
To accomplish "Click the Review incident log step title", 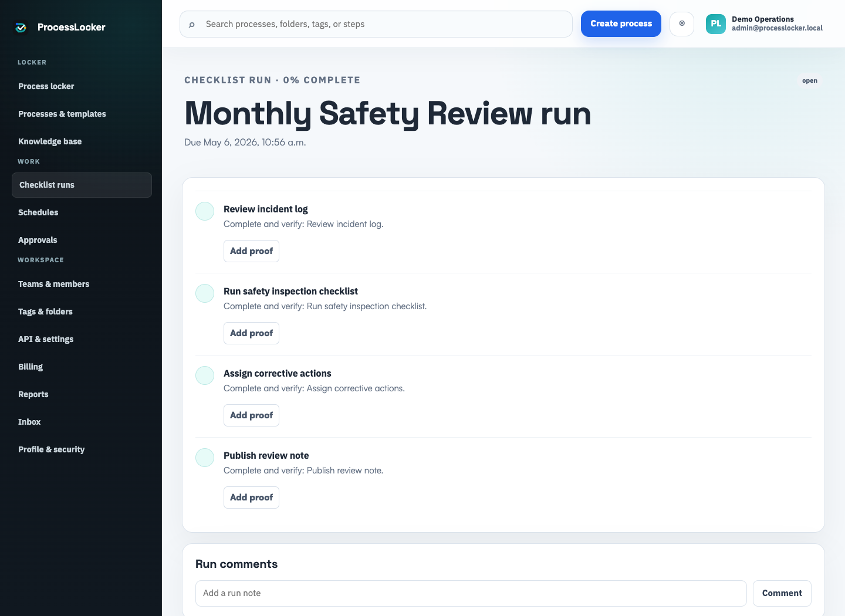I will click(266, 209).
